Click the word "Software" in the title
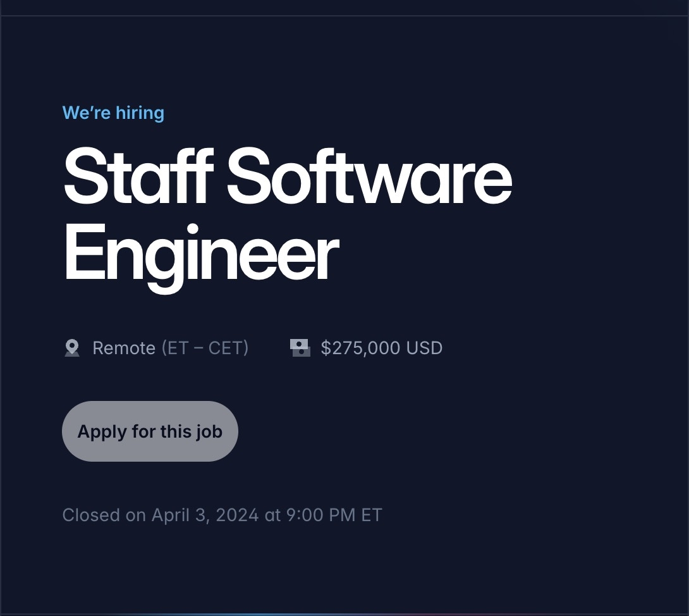This screenshot has width=689, height=616. click(370, 176)
